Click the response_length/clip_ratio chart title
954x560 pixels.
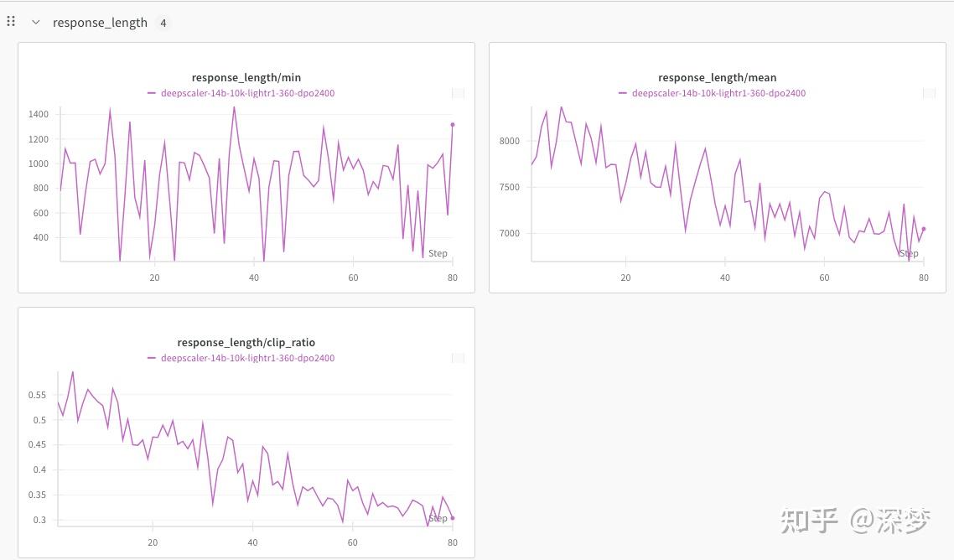point(246,343)
